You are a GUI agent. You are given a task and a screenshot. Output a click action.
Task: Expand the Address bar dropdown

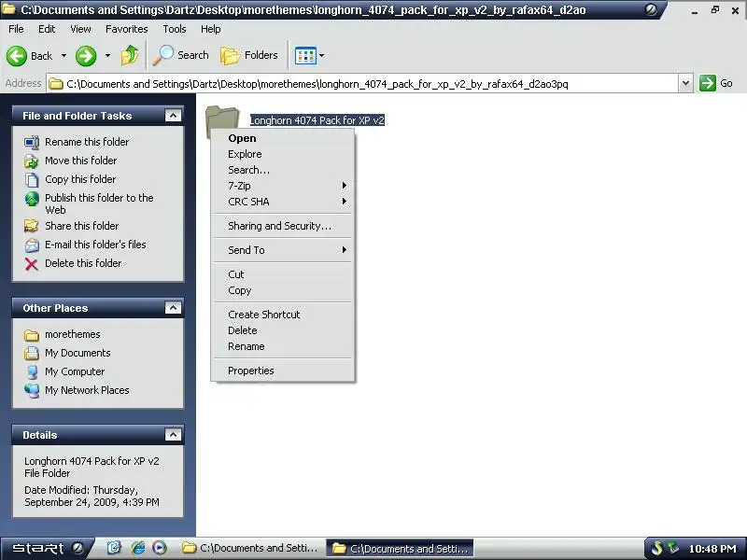[x=685, y=83]
